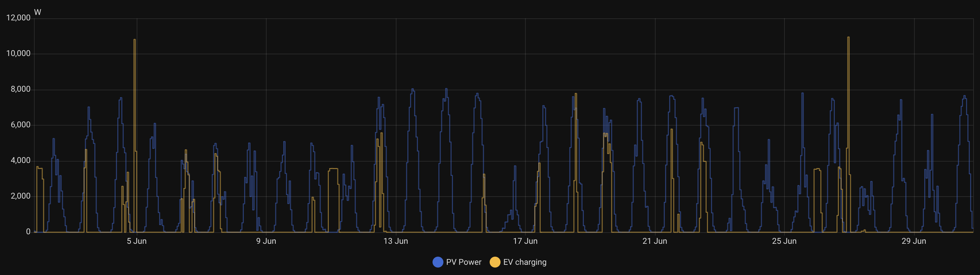Image resolution: width=980 pixels, height=275 pixels.
Task: Click the 9 Jun x-axis label
Action: 266,241
